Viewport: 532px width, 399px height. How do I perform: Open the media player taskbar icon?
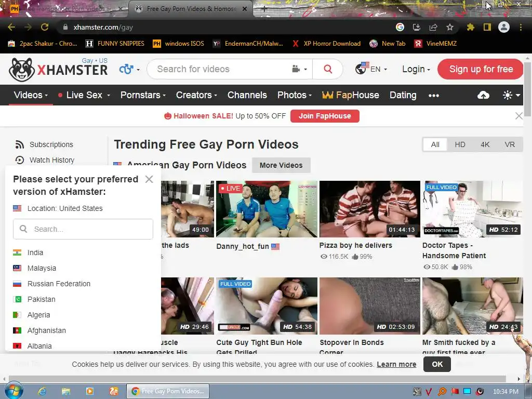point(90,391)
